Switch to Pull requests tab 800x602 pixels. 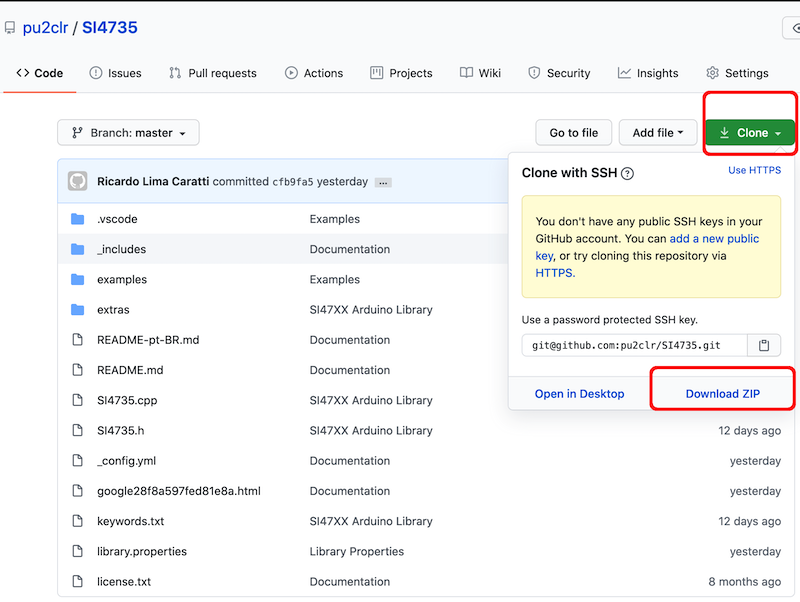click(x=213, y=73)
